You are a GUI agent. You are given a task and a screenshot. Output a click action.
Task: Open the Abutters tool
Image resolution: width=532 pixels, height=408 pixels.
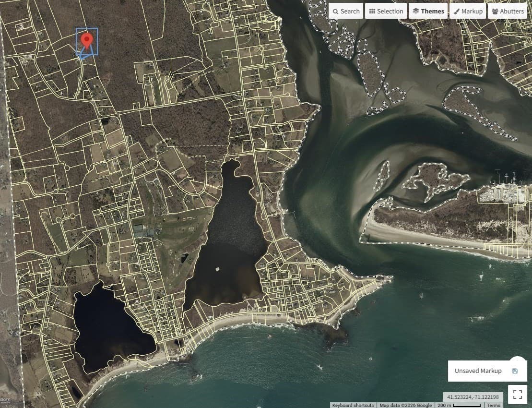click(508, 11)
